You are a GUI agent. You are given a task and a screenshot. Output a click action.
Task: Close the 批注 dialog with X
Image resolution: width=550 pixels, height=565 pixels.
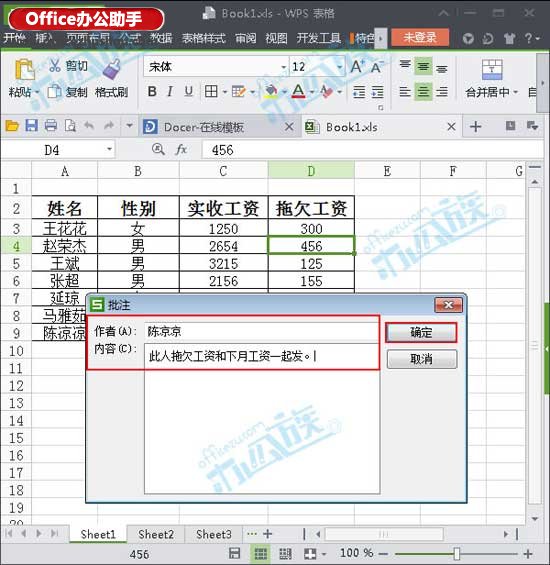click(x=449, y=305)
